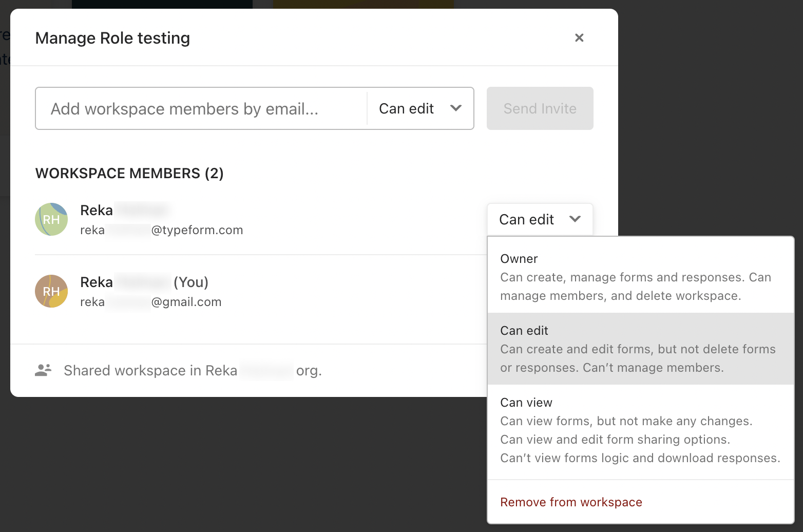The height and width of the screenshot is (532, 803).
Task: Click the shared workspace people icon
Action: [x=44, y=370]
